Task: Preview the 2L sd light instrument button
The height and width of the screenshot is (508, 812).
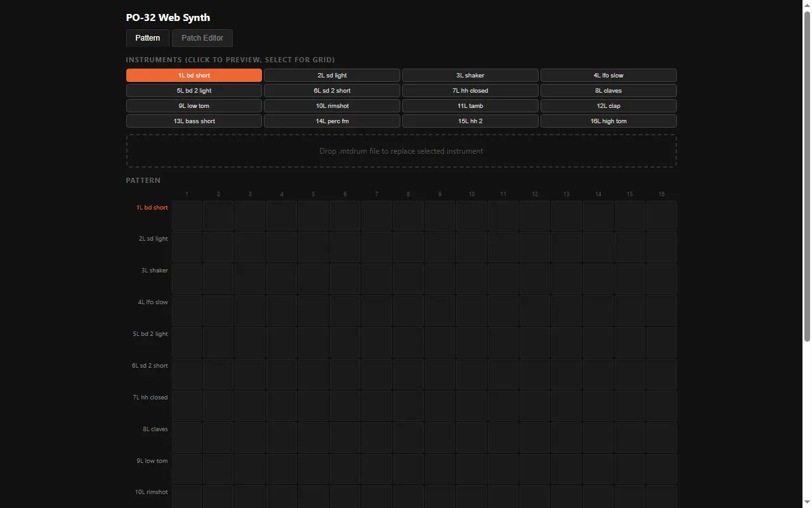Action: pyautogui.click(x=332, y=76)
